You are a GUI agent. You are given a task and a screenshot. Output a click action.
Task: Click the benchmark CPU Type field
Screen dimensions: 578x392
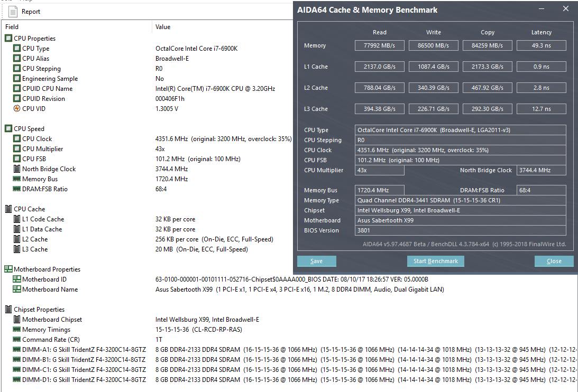[461, 129]
